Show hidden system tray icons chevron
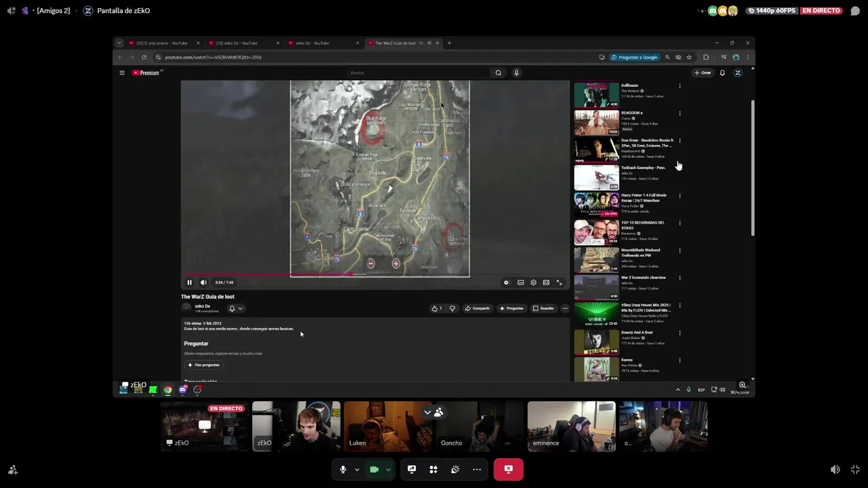Image resolution: width=868 pixels, height=488 pixels. point(677,390)
